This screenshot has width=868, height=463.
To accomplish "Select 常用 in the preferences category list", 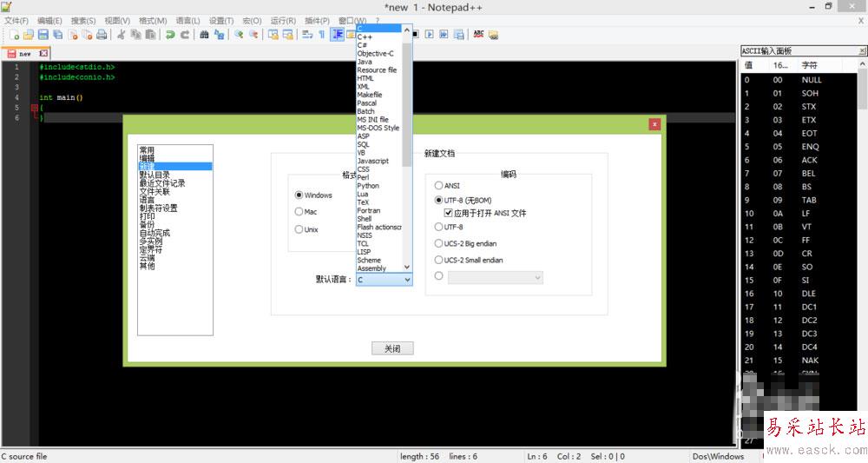I will point(175,150).
